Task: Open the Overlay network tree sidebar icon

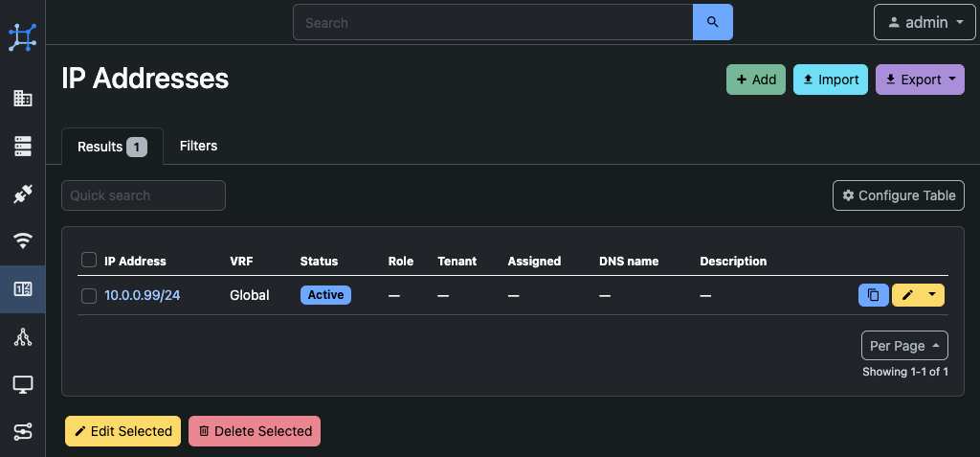Action: 23,337
